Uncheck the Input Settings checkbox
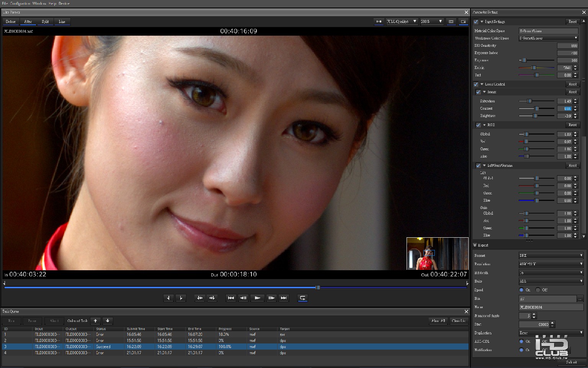Viewport: 588px width, 368px height. point(476,22)
